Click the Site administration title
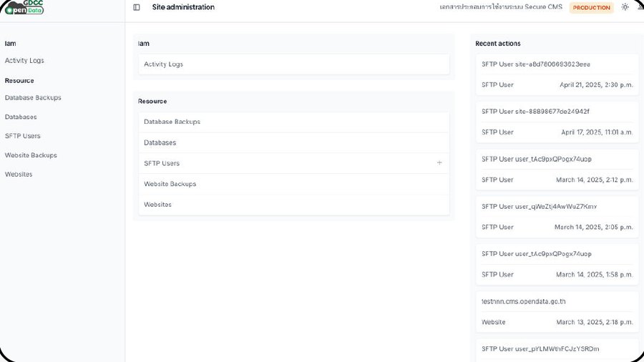 coord(183,7)
